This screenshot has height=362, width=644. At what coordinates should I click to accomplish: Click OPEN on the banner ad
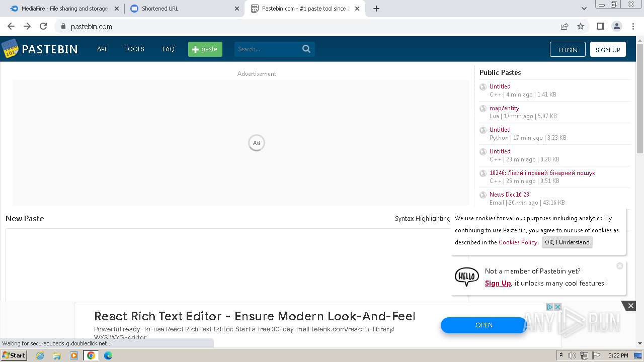[x=484, y=325]
